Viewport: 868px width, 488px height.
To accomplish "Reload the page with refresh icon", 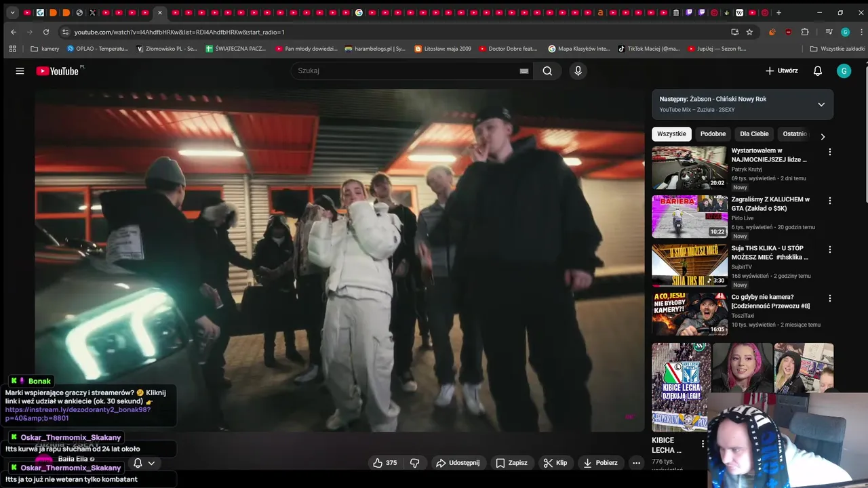I will coord(46,32).
